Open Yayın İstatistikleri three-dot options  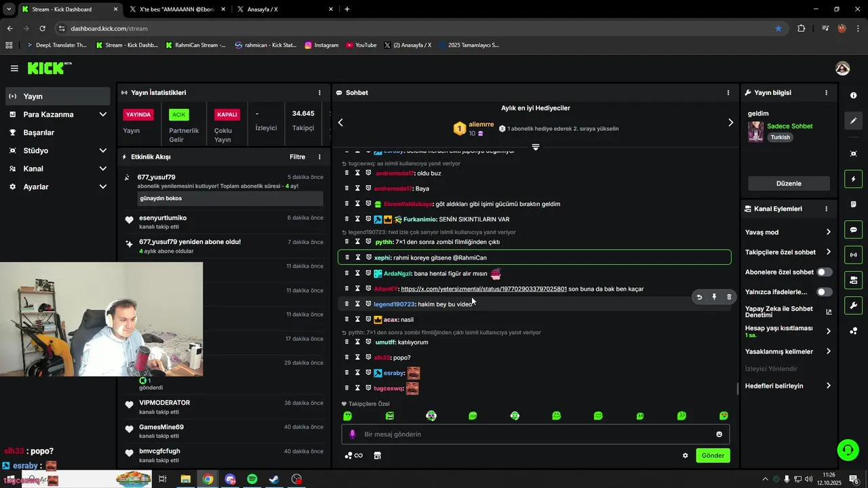pos(319,93)
